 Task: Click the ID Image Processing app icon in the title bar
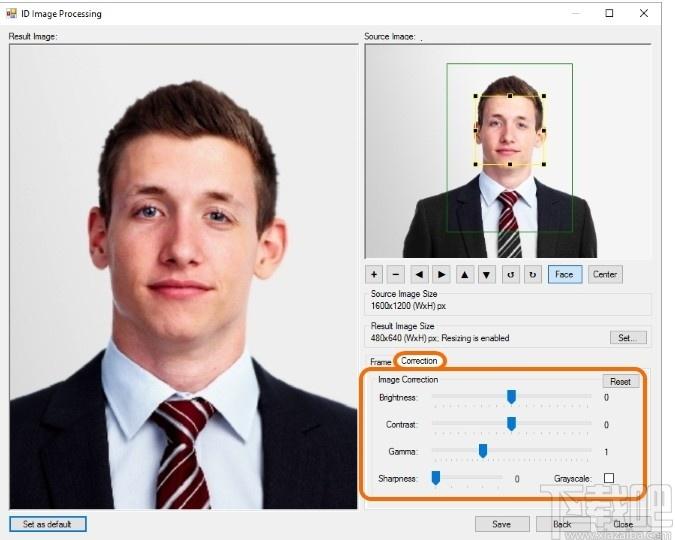point(12,13)
